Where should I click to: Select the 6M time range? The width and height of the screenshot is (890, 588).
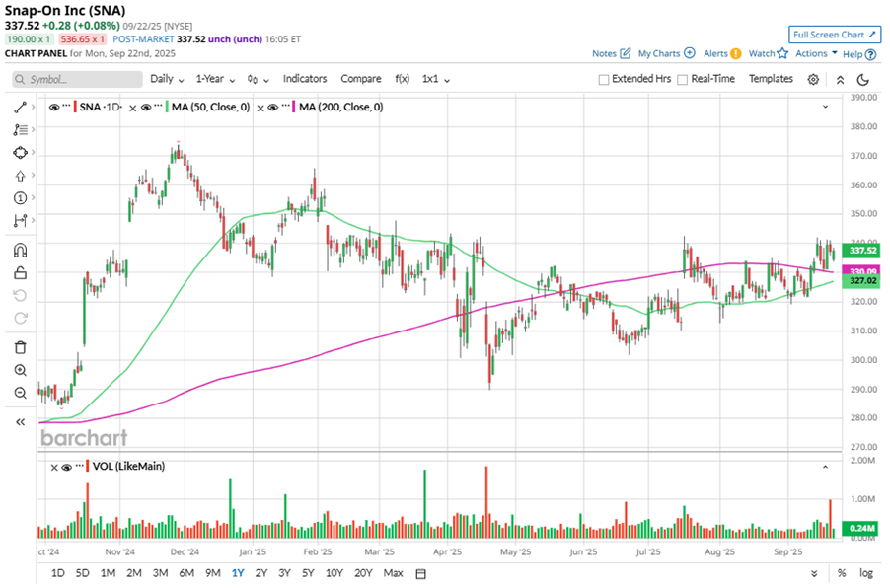[186, 573]
